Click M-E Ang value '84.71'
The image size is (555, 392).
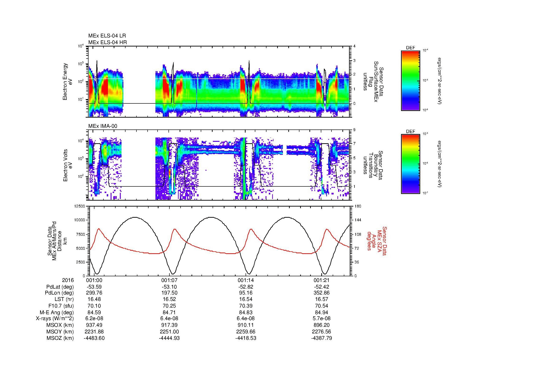[169, 312]
